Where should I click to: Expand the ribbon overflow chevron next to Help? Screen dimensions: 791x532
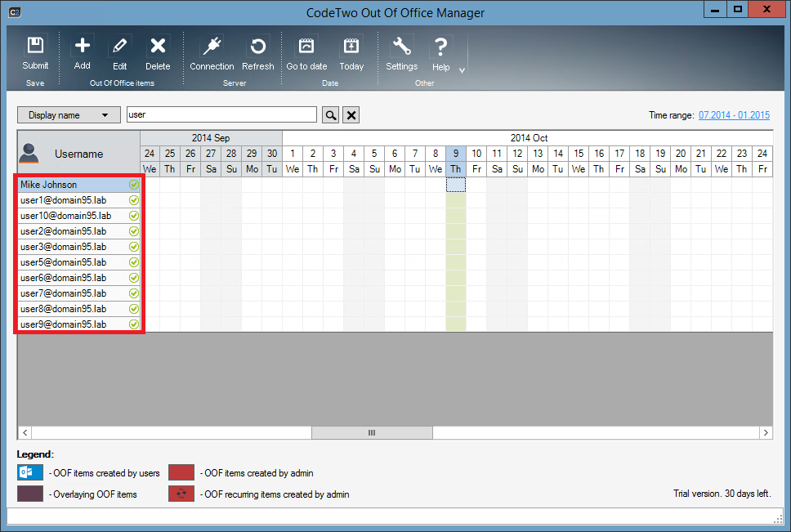click(462, 70)
